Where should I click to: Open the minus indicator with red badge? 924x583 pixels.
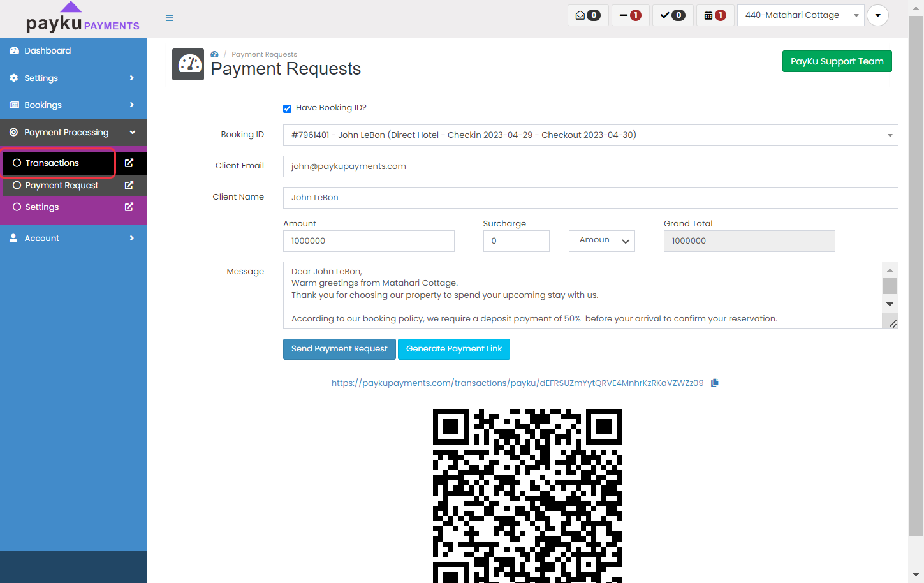point(631,15)
